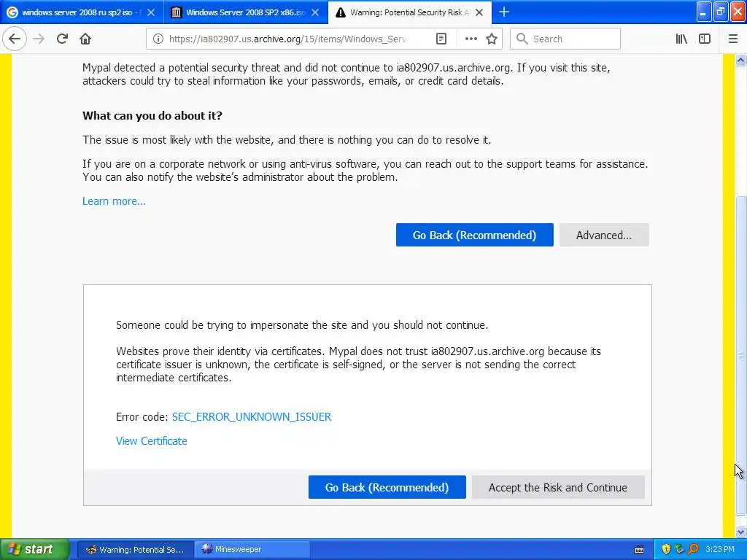The height and width of the screenshot is (560, 747).
Task: Click Accept the Risk and Continue
Action: tap(558, 487)
